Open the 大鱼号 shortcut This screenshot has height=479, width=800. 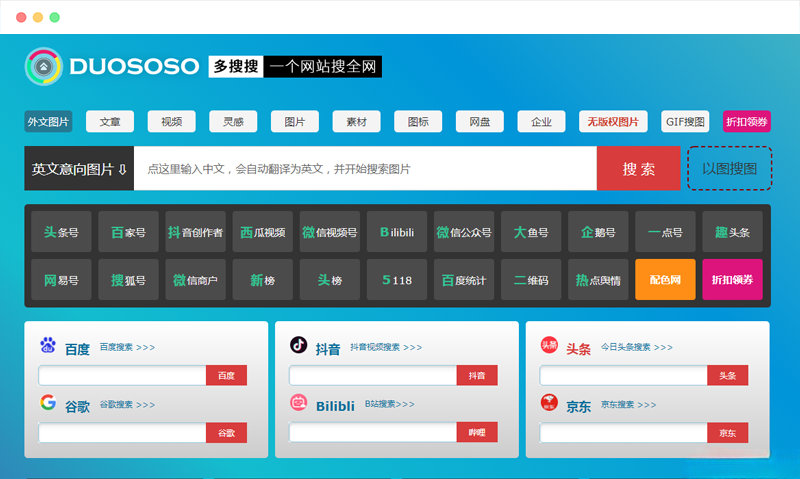(x=531, y=232)
